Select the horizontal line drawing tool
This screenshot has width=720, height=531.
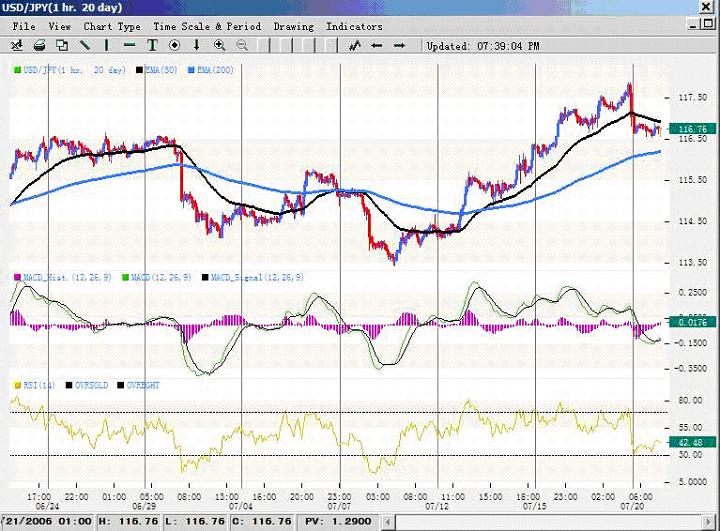(130, 45)
